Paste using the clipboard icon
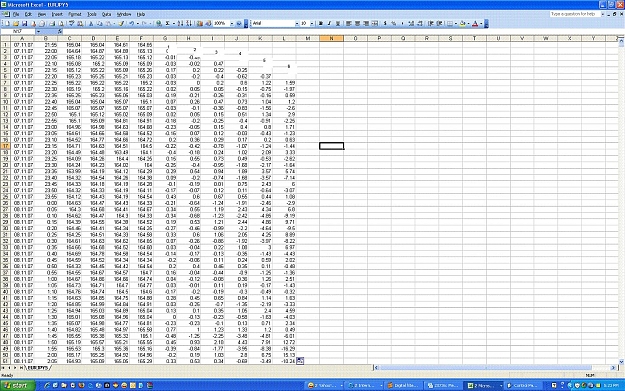The height and width of the screenshot is (391, 625). click(x=108, y=24)
